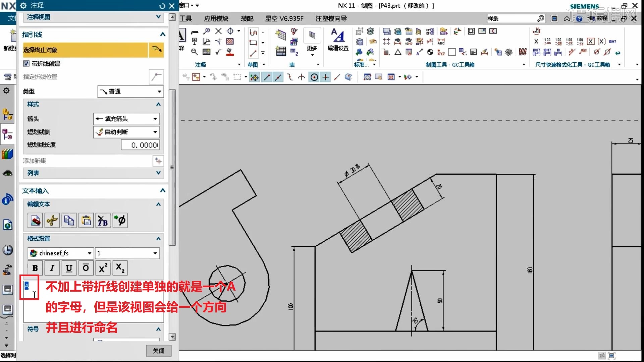
Task: Open the 应用模块 tab
Action: tap(216, 18)
